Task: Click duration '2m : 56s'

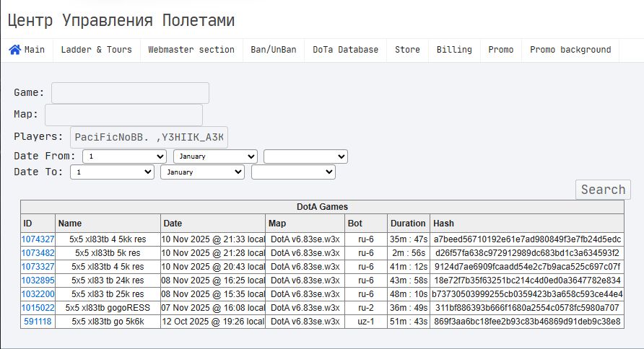Action: pyautogui.click(x=409, y=253)
